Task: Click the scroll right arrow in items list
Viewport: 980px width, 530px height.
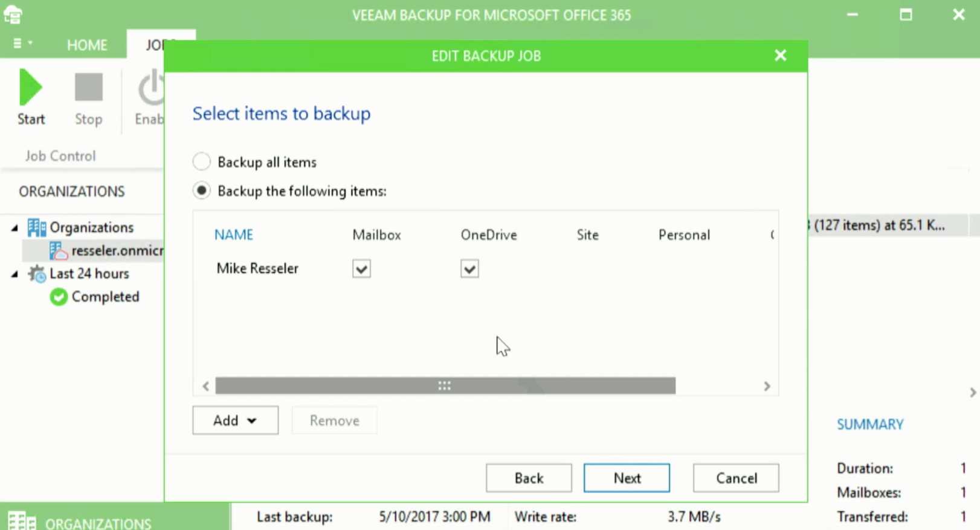Action: (x=767, y=386)
